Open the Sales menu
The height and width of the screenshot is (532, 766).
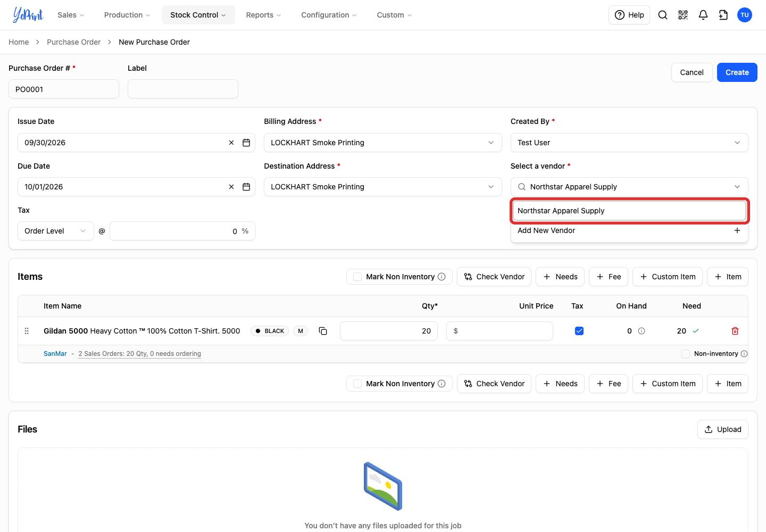click(71, 15)
